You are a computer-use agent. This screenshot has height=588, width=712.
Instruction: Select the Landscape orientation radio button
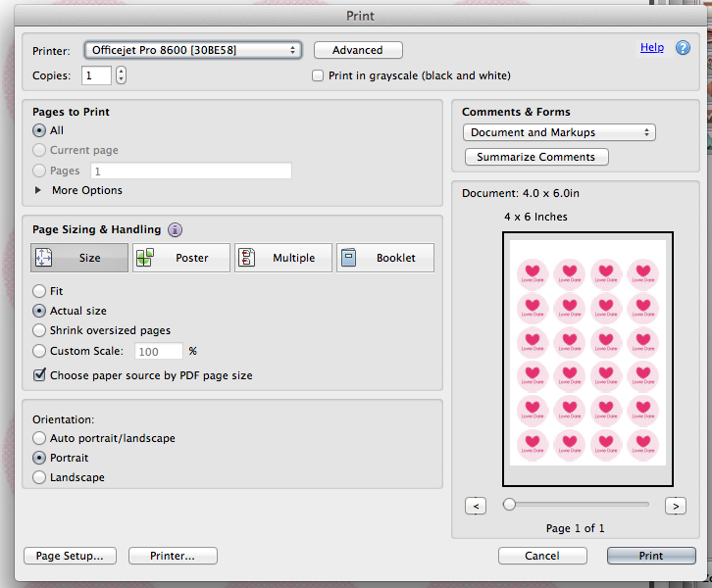click(x=39, y=477)
